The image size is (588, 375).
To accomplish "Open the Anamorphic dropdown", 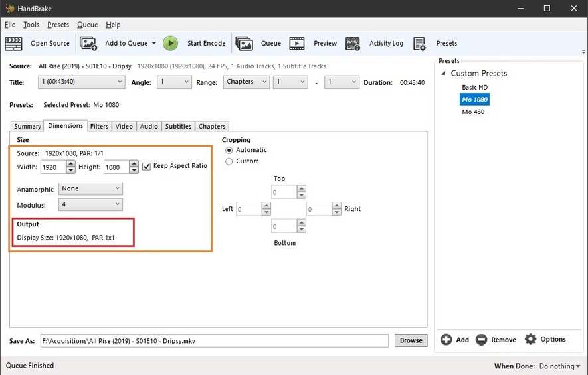I will click(x=90, y=188).
